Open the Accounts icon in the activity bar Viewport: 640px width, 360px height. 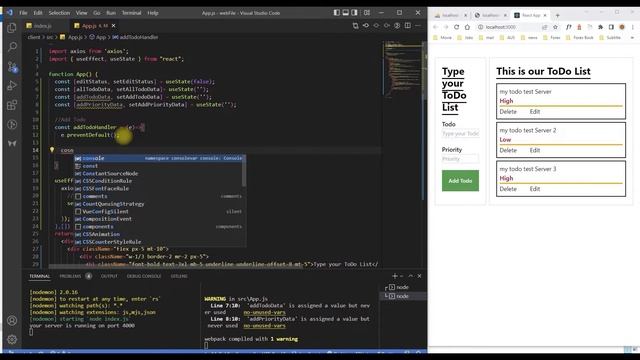pos(12,321)
